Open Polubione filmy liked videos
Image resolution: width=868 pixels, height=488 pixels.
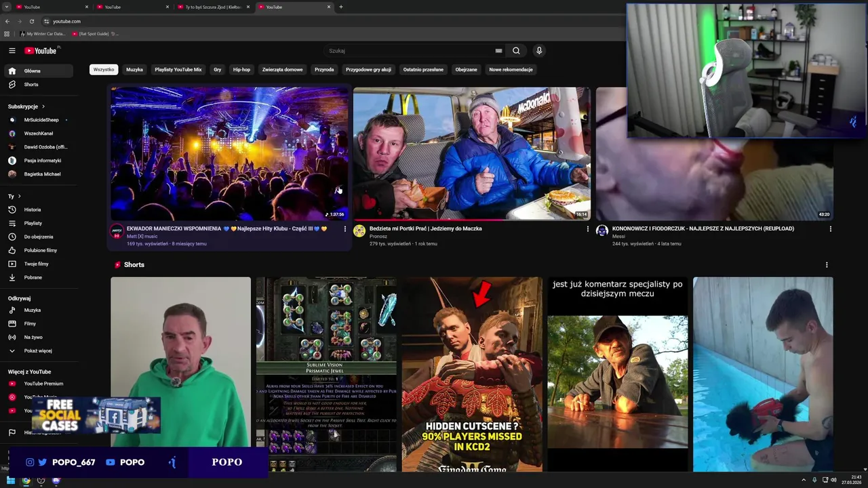coord(40,250)
